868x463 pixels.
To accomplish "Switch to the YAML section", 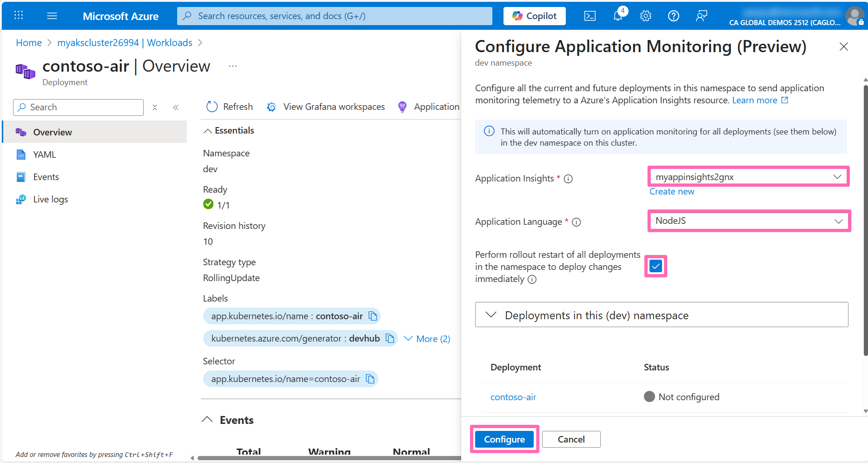I will 44,154.
